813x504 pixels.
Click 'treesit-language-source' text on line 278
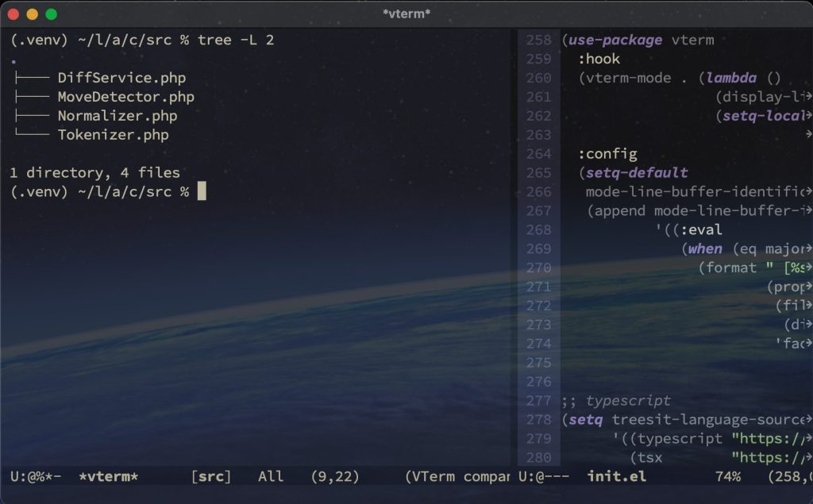(708, 420)
